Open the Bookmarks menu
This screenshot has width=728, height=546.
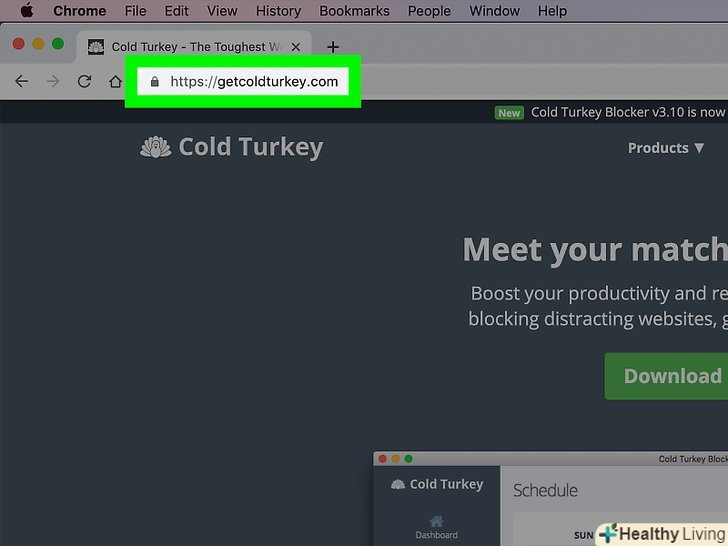tap(354, 11)
